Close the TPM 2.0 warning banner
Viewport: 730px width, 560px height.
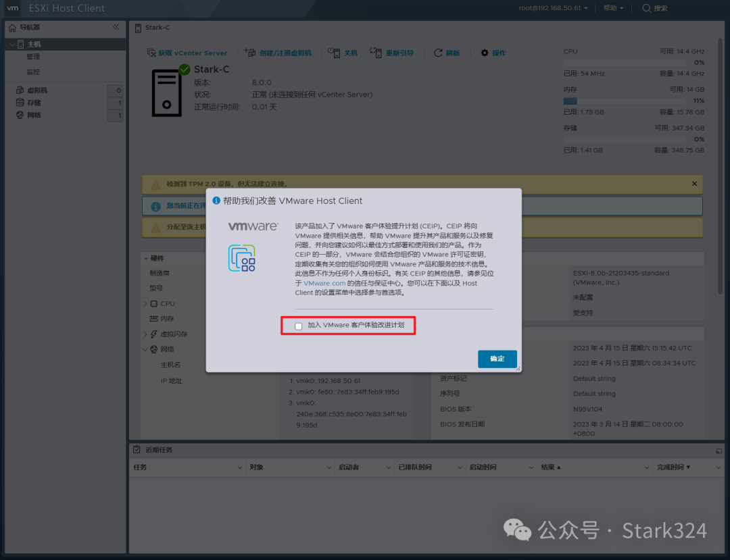pos(694,184)
